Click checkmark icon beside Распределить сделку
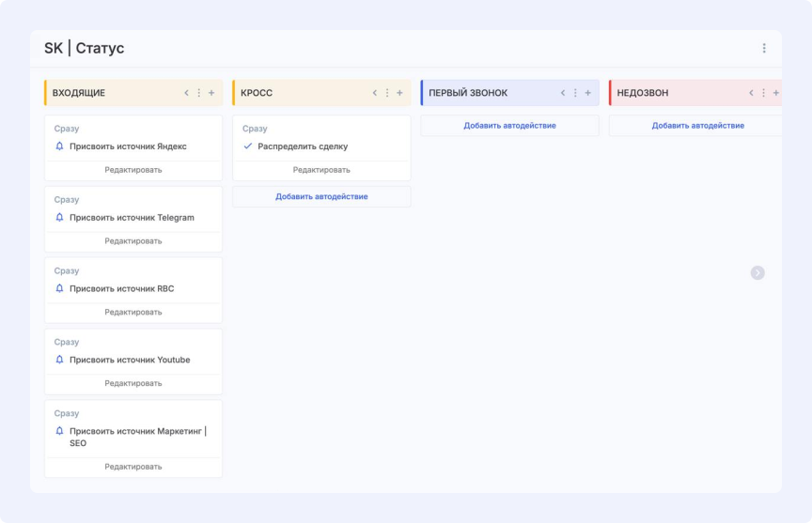The width and height of the screenshot is (812, 523). click(x=248, y=146)
